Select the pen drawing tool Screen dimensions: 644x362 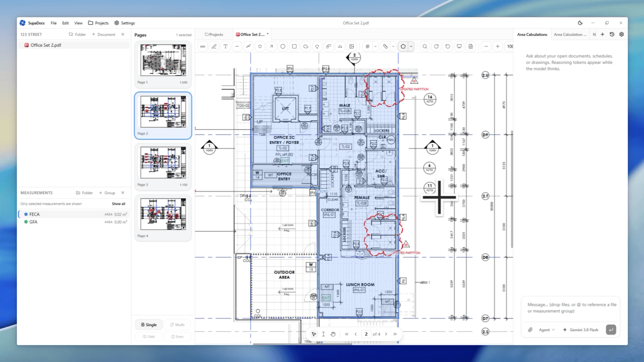[x=214, y=47]
